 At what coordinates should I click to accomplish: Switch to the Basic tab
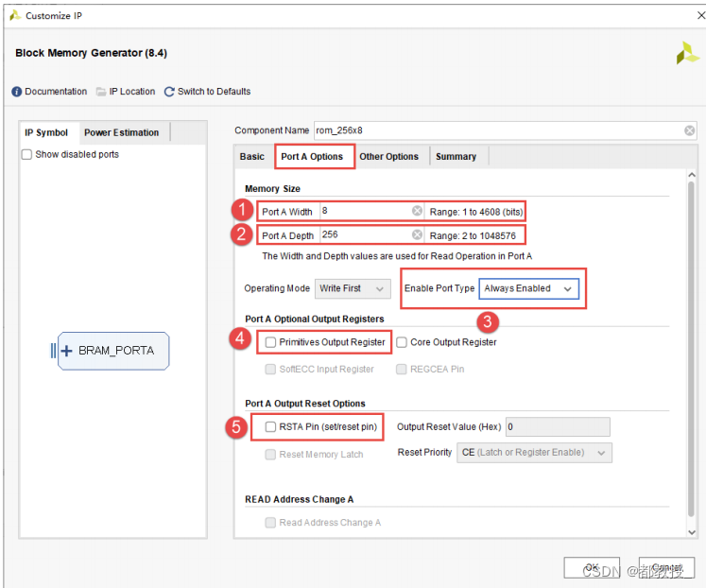pyautogui.click(x=252, y=157)
